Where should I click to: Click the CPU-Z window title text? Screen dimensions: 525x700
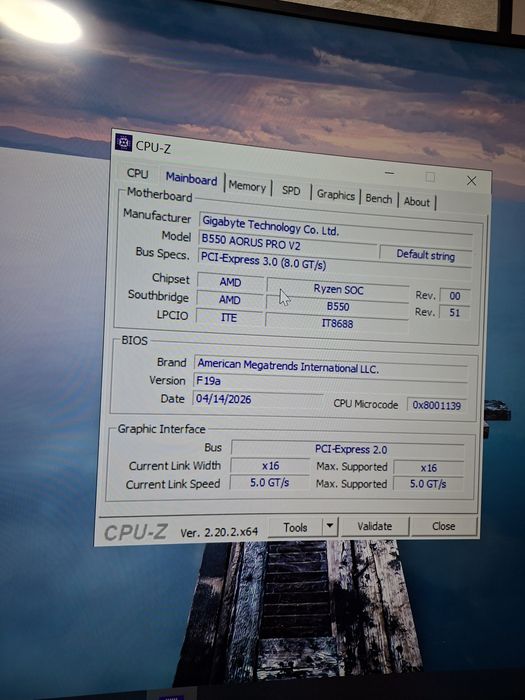[153, 147]
